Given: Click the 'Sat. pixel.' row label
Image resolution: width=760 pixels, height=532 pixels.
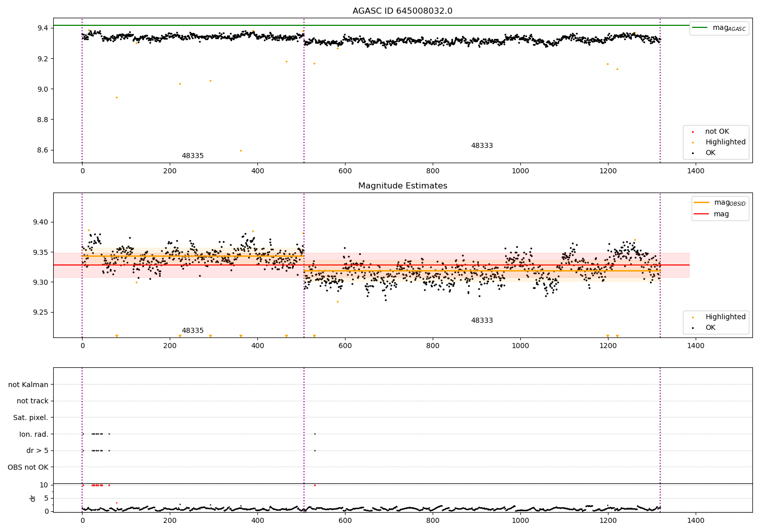Looking at the screenshot, I should [31, 418].
